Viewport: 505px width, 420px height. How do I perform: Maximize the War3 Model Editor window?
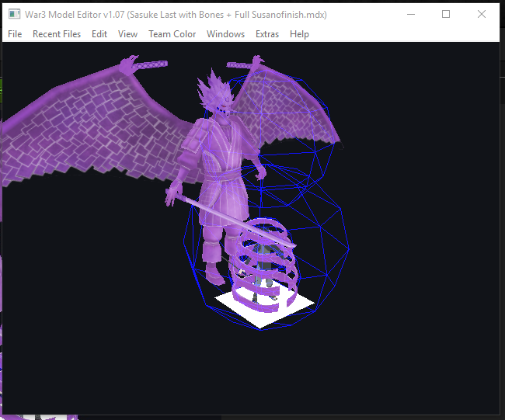pyautogui.click(x=446, y=14)
